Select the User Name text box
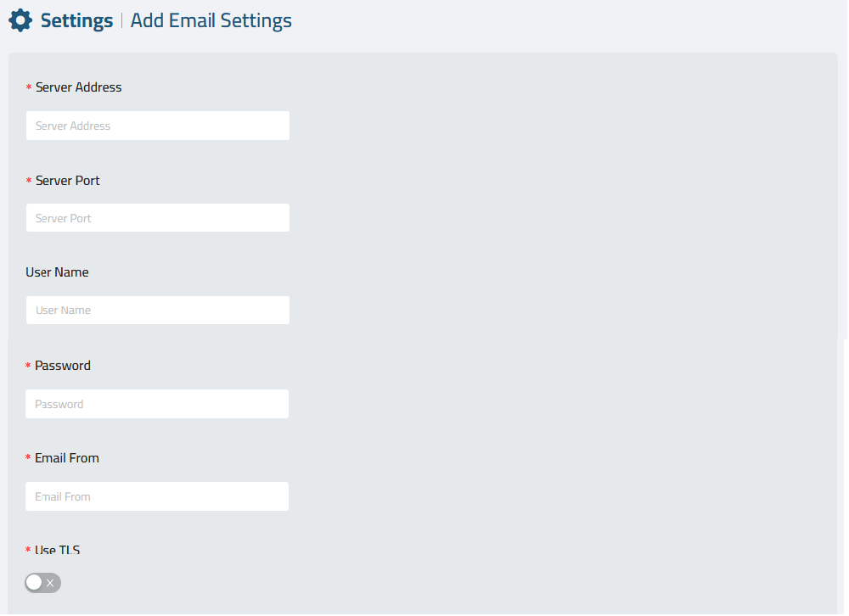The height and width of the screenshot is (616, 849). click(158, 311)
